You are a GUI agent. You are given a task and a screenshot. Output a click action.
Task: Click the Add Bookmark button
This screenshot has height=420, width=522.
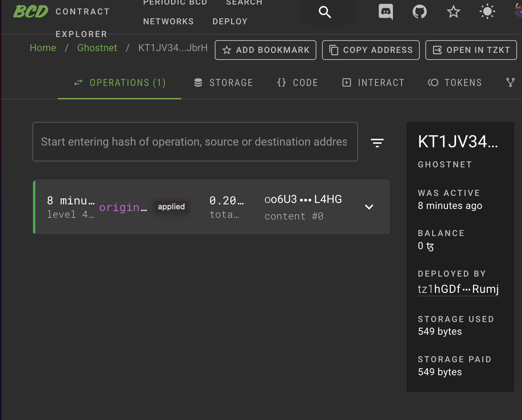click(x=266, y=50)
